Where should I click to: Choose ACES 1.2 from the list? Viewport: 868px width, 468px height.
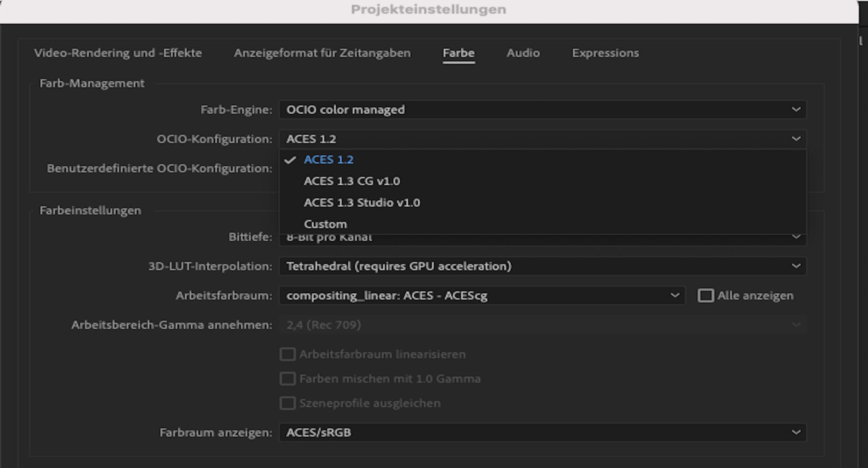point(329,160)
